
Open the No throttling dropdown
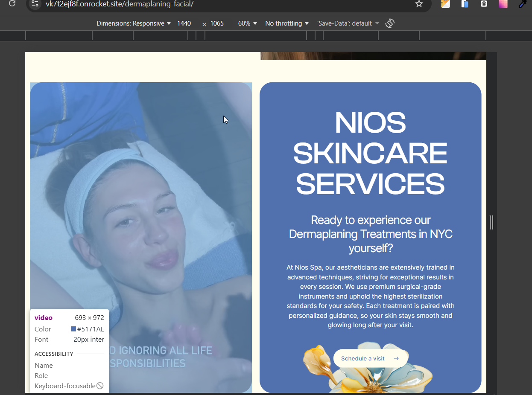tap(287, 23)
